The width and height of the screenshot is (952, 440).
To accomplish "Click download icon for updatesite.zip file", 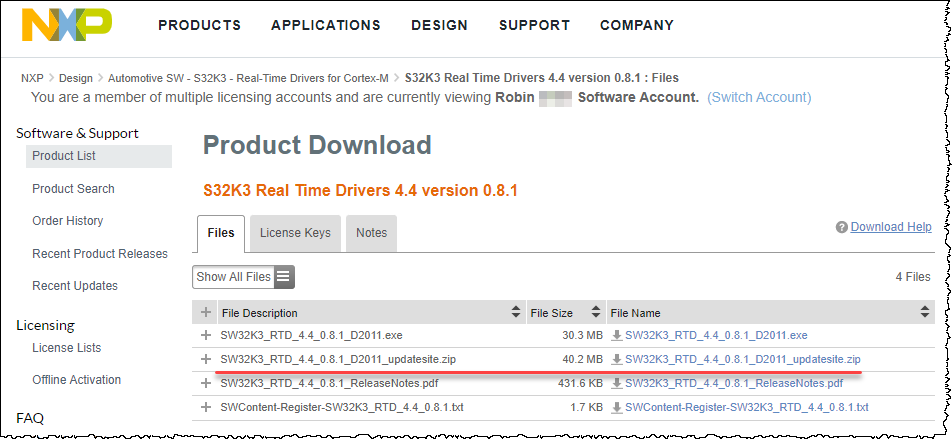I will (617, 359).
